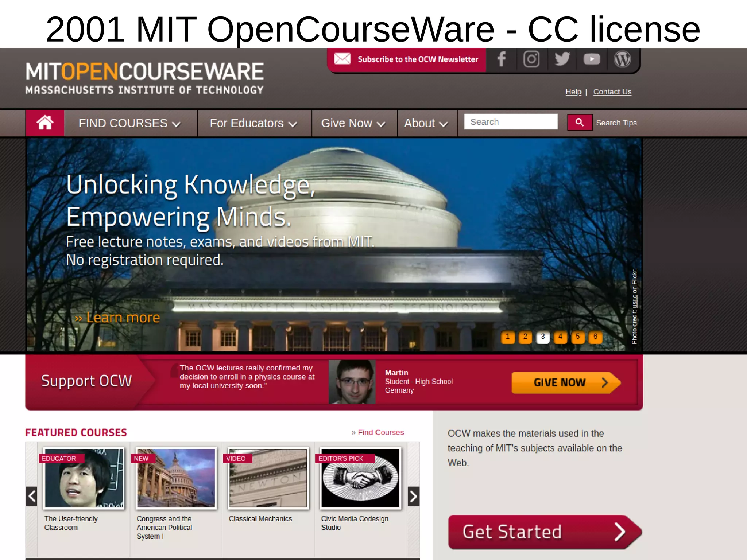The image size is (747, 560).
Task: Select banner slide 3 indicator
Action: [543, 337]
